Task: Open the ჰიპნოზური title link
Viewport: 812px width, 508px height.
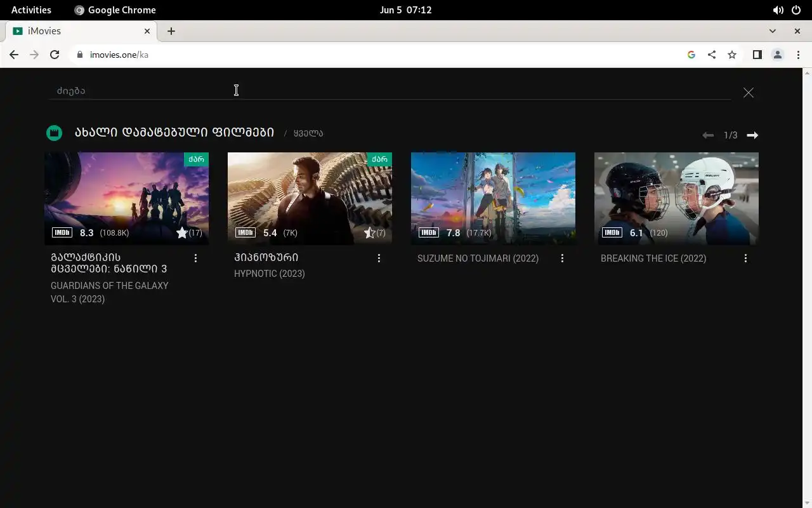Action: pyautogui.click(x=266, y=257)
